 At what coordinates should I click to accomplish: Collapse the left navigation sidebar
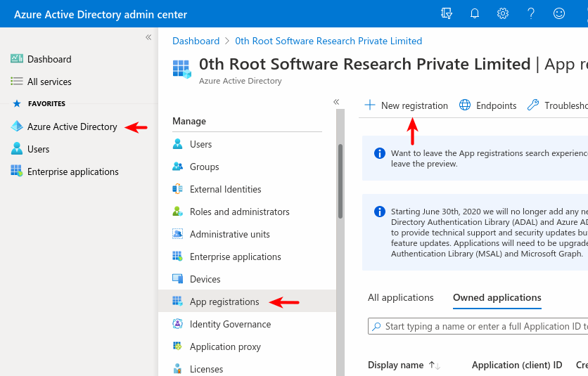pyautogui.click(x=148, y=37)
